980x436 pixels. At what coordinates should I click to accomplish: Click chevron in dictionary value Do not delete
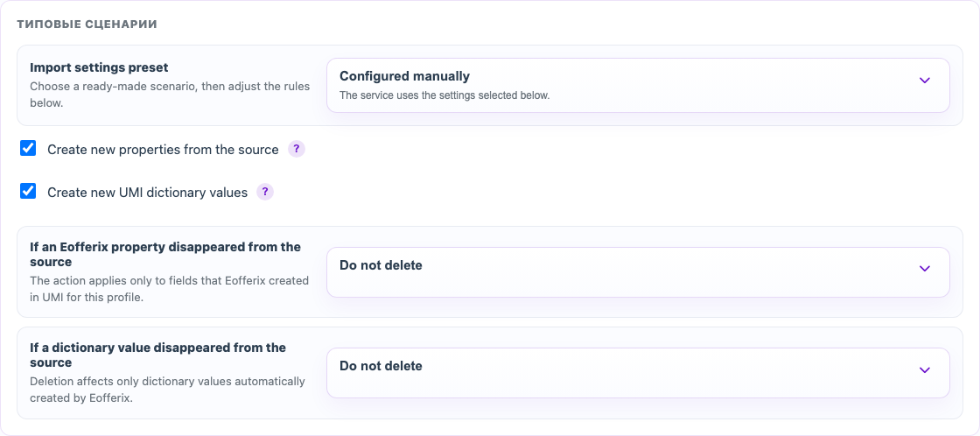click(925, 369)
